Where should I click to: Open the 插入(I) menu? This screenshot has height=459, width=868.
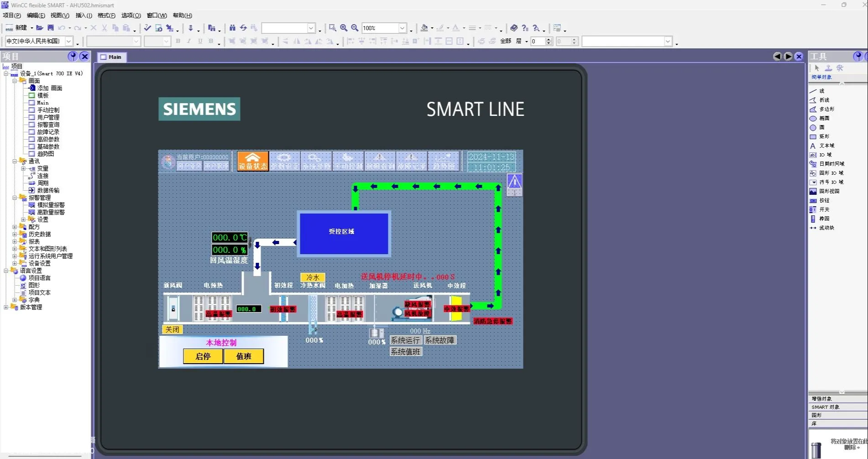[84, 16]
